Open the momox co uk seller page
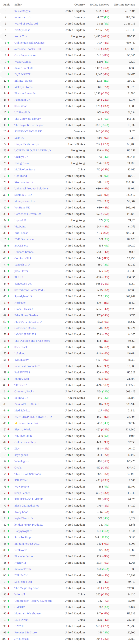139x644 pixels. [23, 17]
